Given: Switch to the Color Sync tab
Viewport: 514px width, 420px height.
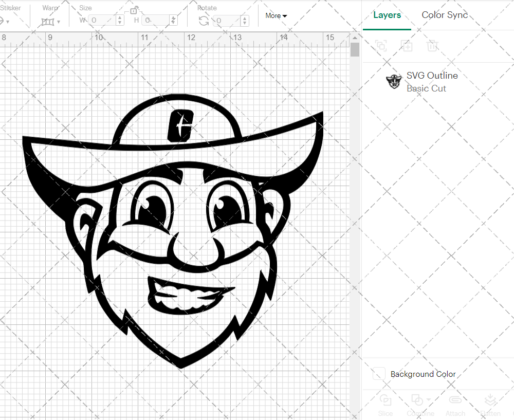Looking at the screenshot, I should pos(445,15).
